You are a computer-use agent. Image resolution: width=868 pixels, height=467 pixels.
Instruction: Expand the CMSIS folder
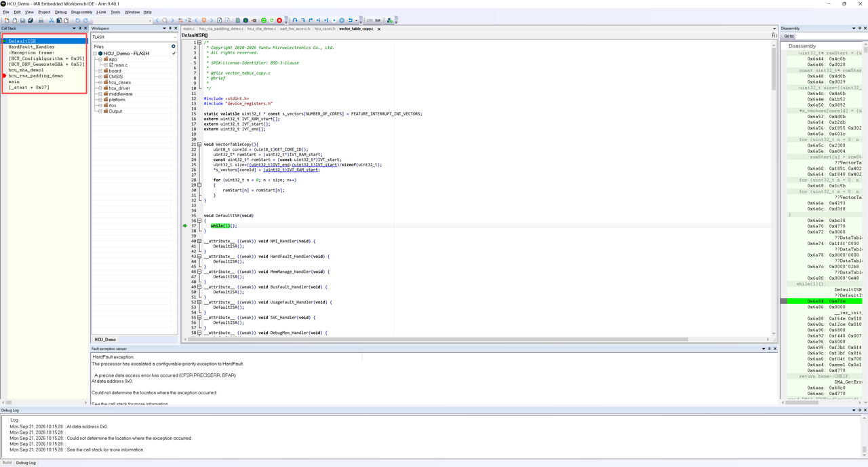coord(100,77)
